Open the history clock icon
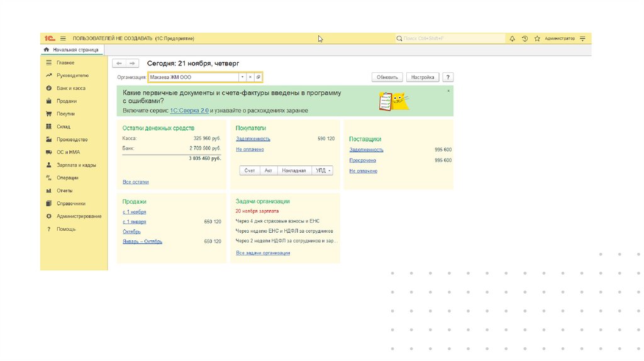This screenshot has height=361, width=644. pyautogui.click(x=525, y=38)
